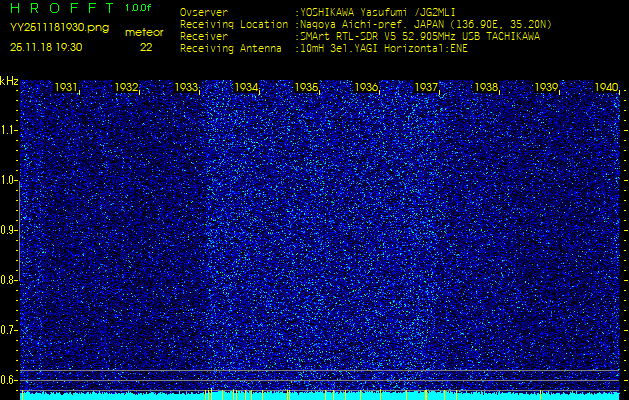Image resolution: width=629 pixels, height=400 pixels.
Task: Select the 10mH 3el.YAGI Horizontal:ENE antenna text
Action: (x=384, y=49)
